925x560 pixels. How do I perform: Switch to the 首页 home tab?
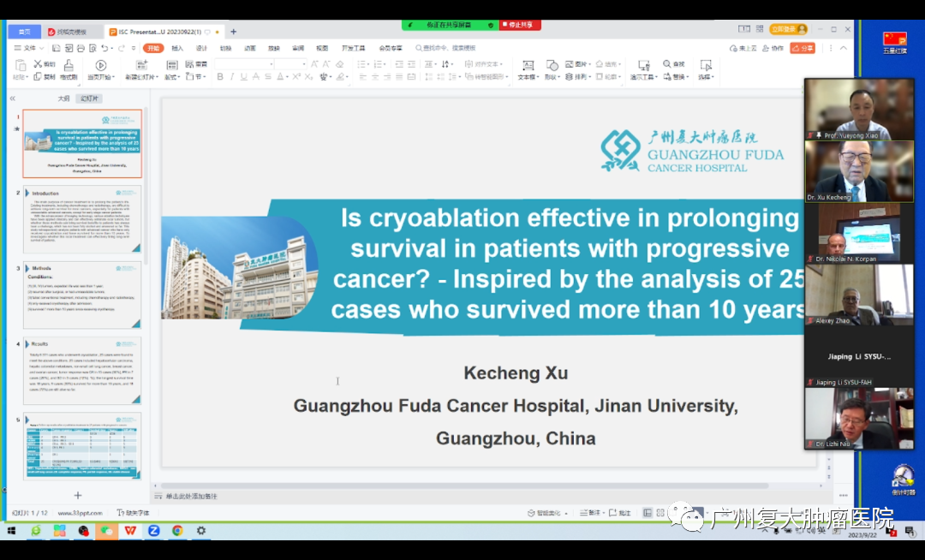(x=25, y=32)
